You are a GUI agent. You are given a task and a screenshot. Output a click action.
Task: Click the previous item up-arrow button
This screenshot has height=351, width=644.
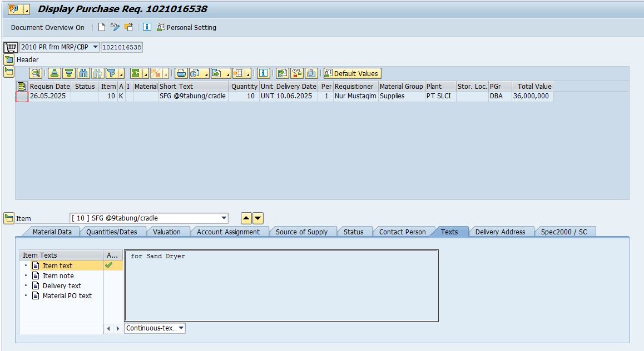246,218
